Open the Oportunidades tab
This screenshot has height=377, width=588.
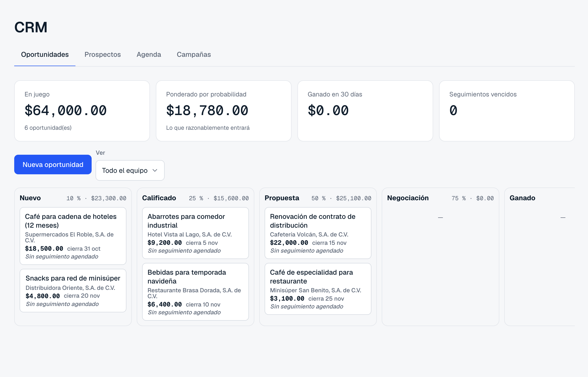click(45, 55)
